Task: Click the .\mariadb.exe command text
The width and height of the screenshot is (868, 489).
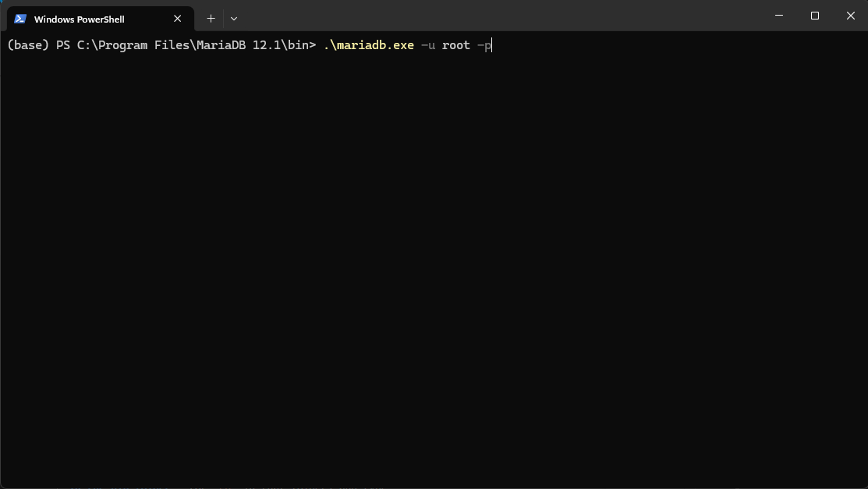Action: coord(369,45)
